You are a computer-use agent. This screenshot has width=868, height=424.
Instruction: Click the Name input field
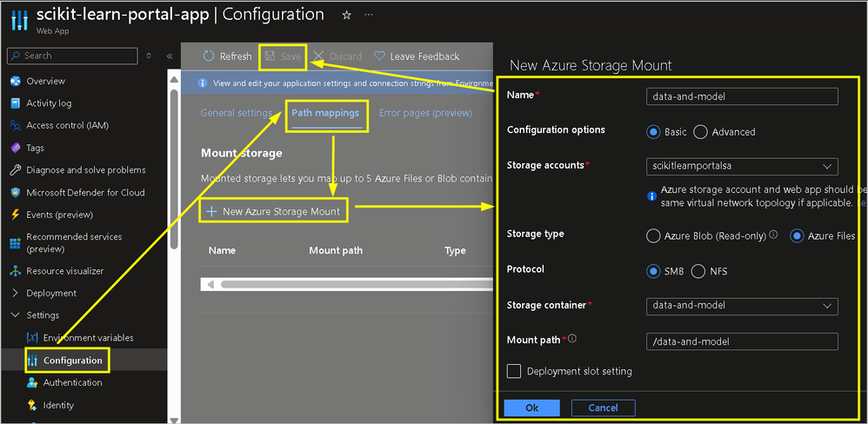pos(742,96)
